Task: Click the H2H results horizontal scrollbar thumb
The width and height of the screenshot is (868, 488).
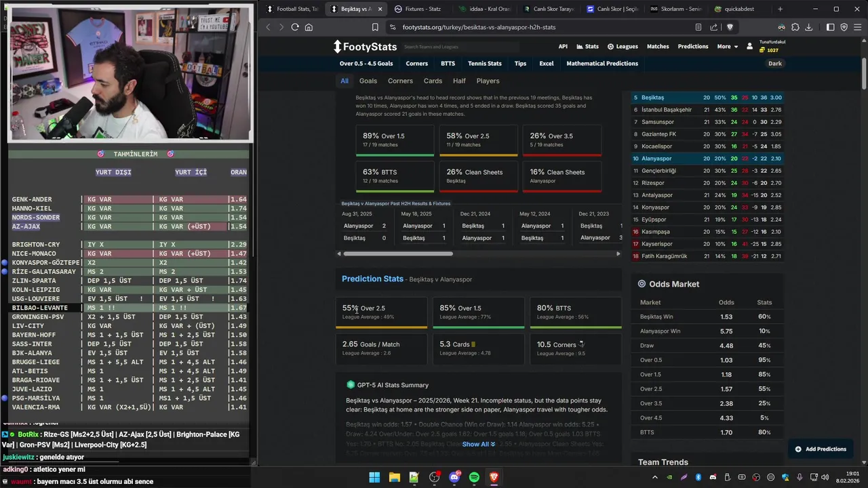Action: tap(397, 254)
